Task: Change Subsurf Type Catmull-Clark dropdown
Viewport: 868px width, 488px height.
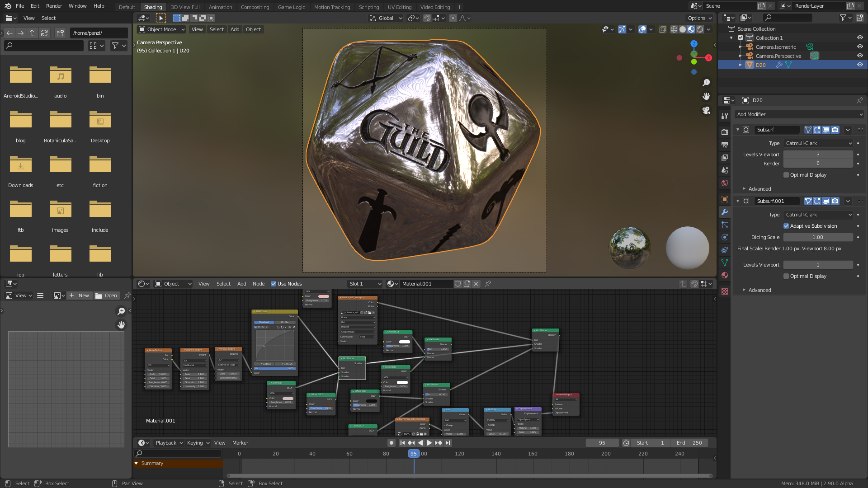Action: click(819, 143)
